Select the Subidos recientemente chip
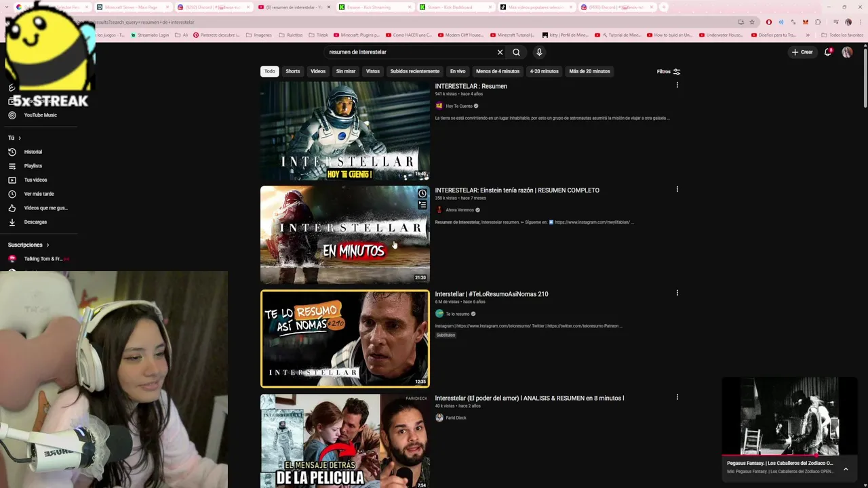The height and width of the screenshot is (488, 868). (x=415, y=71)
